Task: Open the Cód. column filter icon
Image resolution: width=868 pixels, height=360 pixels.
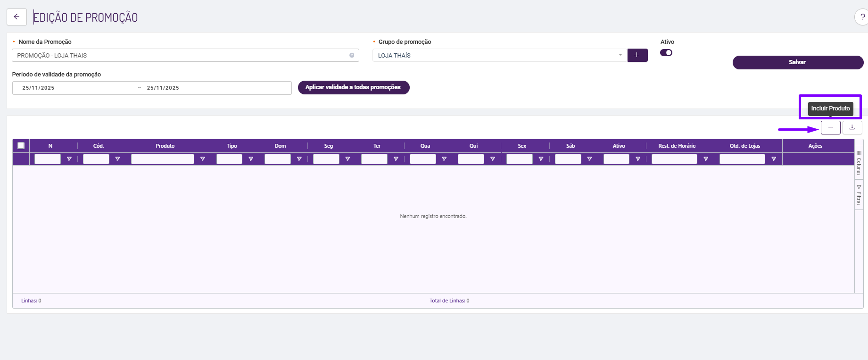Action: coord(118,159)
